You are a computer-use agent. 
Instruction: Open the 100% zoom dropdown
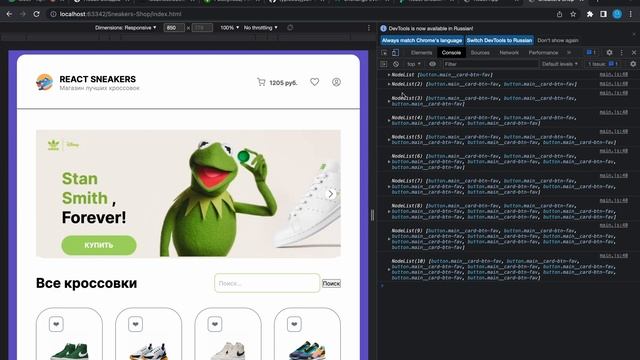tap(229, 28)
